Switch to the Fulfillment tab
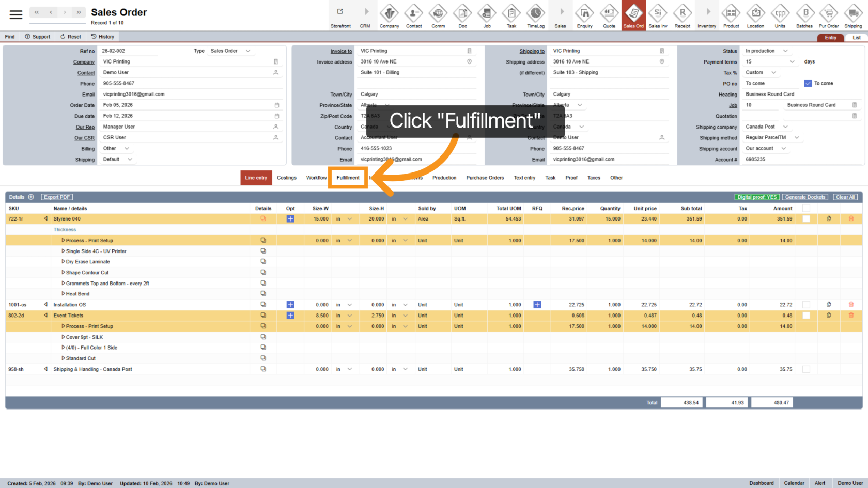The width and height of the screenshot is (868, 488). coord(348,178)
